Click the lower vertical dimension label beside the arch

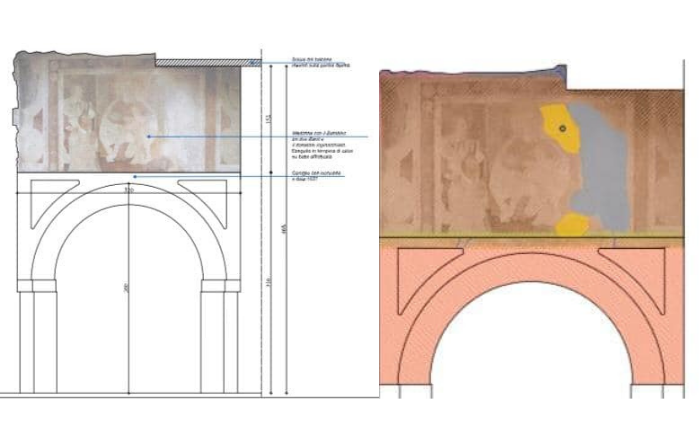point(269,282)
